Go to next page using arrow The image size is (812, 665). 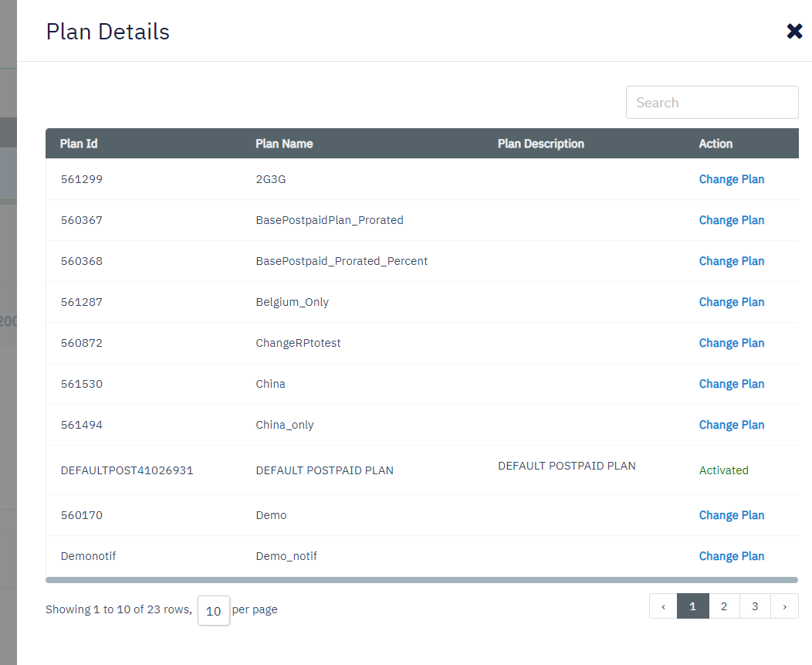point(784,606)
